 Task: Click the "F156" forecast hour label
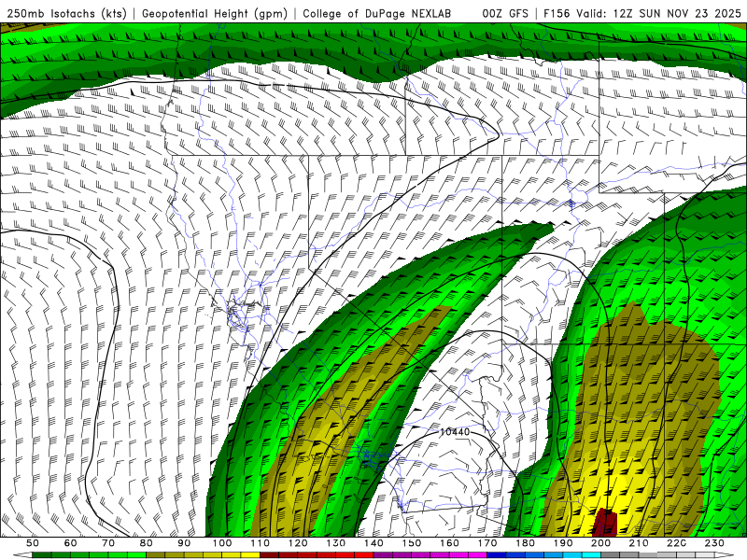click(x=557, y=13)
